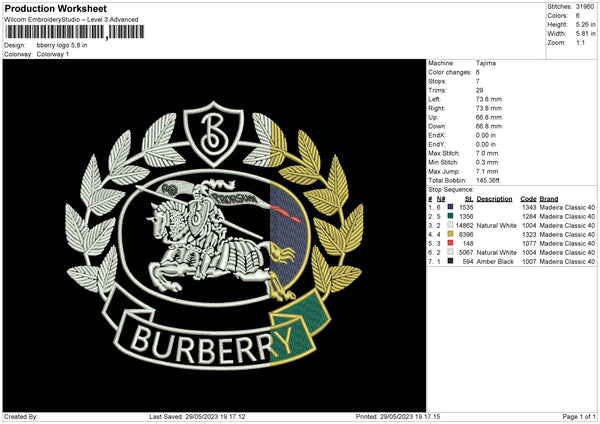Select stitch count "8396" in stop row 4
Screen dimensions: 600x424
pos(466,235)
